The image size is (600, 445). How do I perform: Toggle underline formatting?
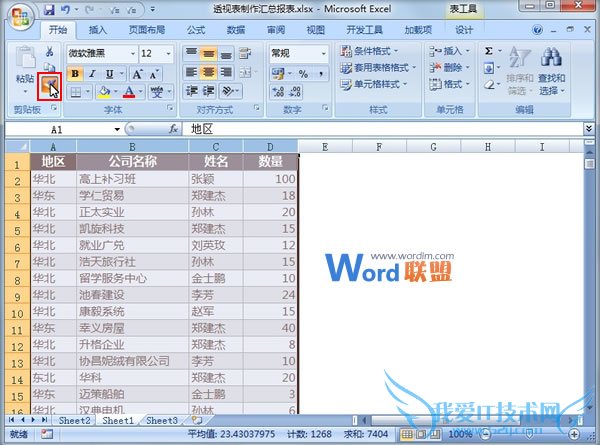click(109, 74)
